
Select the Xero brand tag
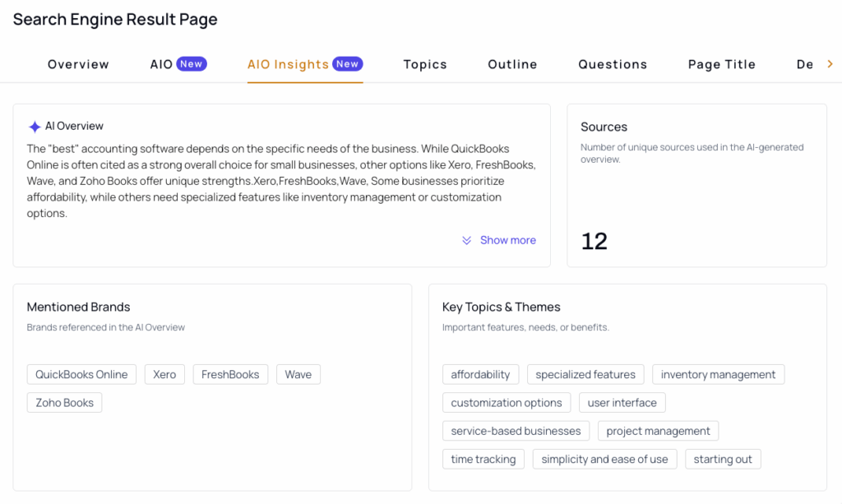coord(164,374)
